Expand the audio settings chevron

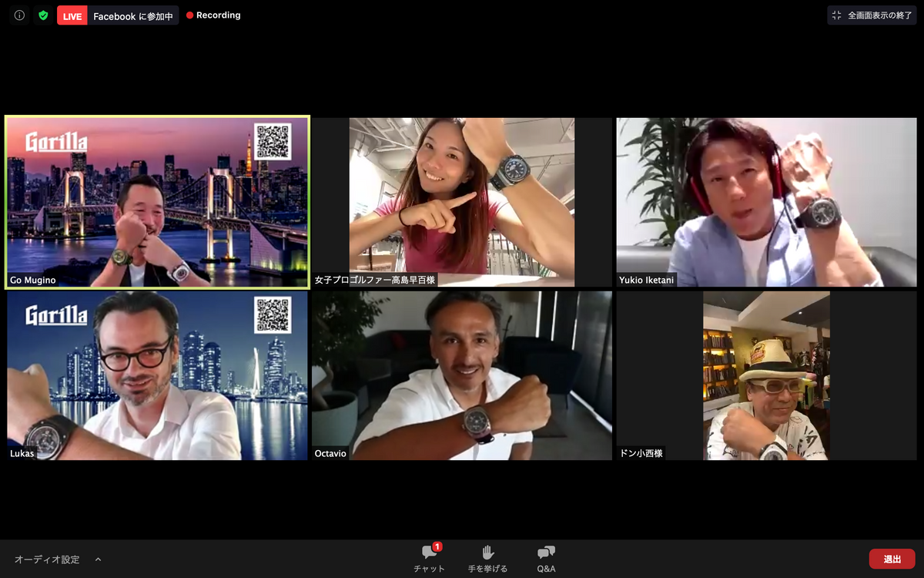(98, 560)
